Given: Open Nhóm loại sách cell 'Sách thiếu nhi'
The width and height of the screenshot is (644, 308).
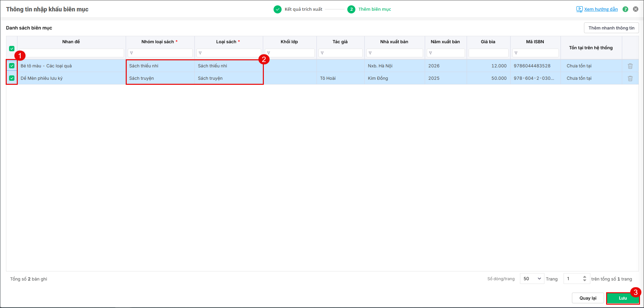Looking at the screenshot, I should [160, 66].
